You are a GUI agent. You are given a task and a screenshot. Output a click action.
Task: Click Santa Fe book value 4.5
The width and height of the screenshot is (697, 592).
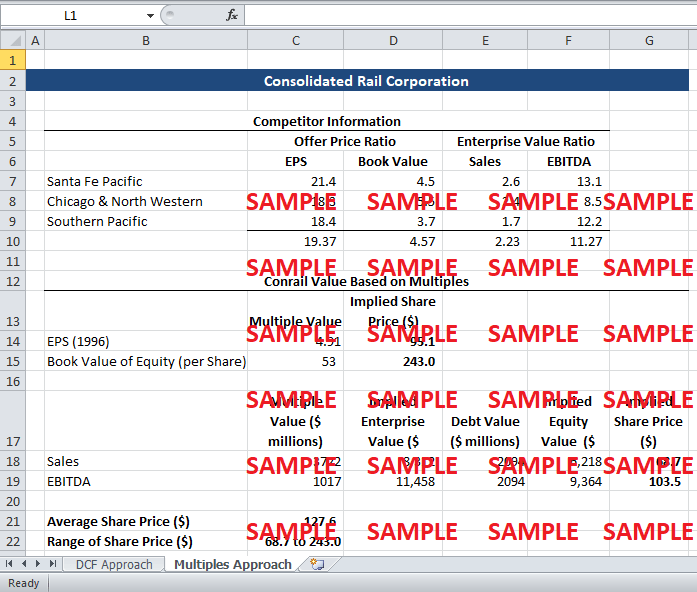[x=425, y=181]
